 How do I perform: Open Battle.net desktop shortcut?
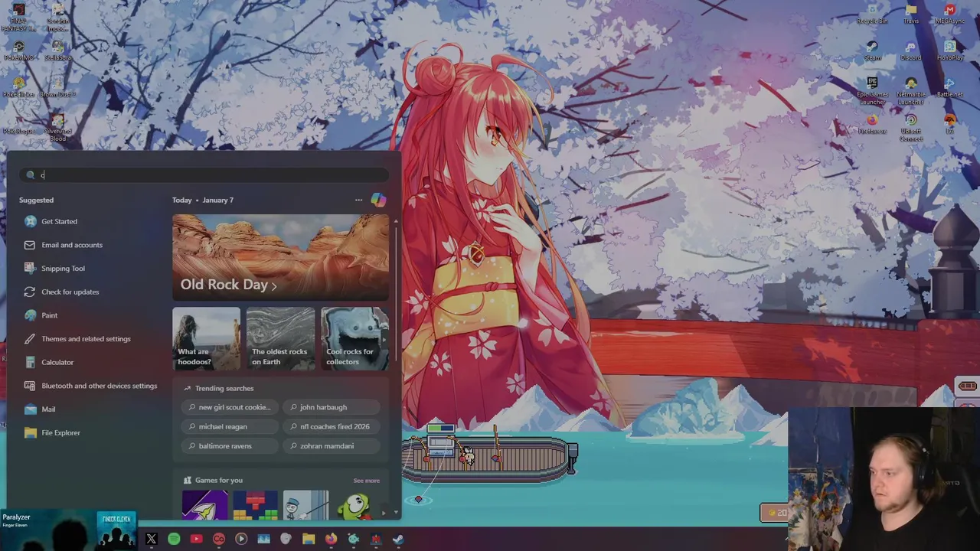point(949,87)
